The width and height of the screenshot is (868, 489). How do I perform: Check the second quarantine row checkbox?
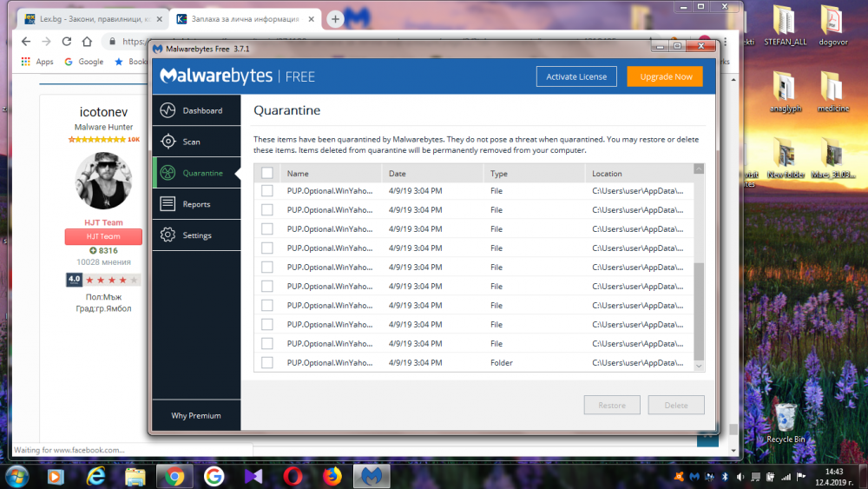266,210
